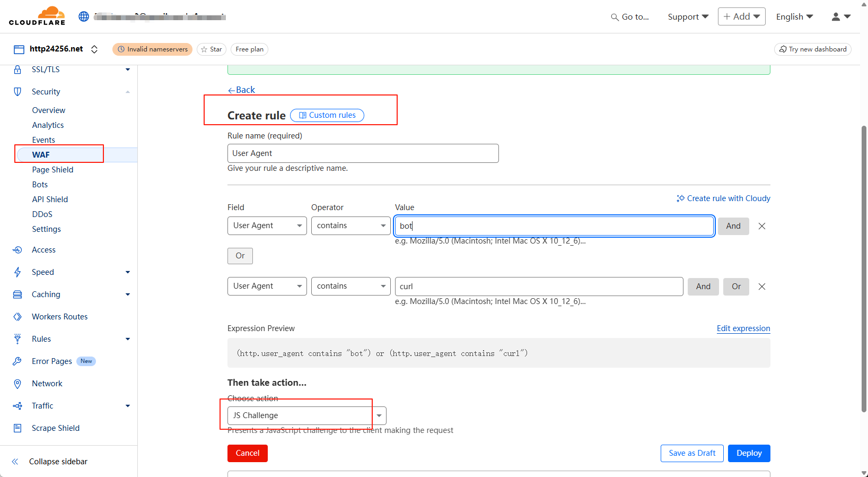Open Security Analytics page
The height and width of the screenshot is (477, 868).
click(48, 125)
